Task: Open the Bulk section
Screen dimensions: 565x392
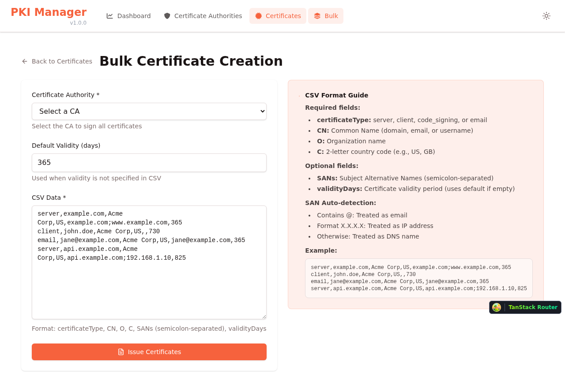Action: point(326,16)
